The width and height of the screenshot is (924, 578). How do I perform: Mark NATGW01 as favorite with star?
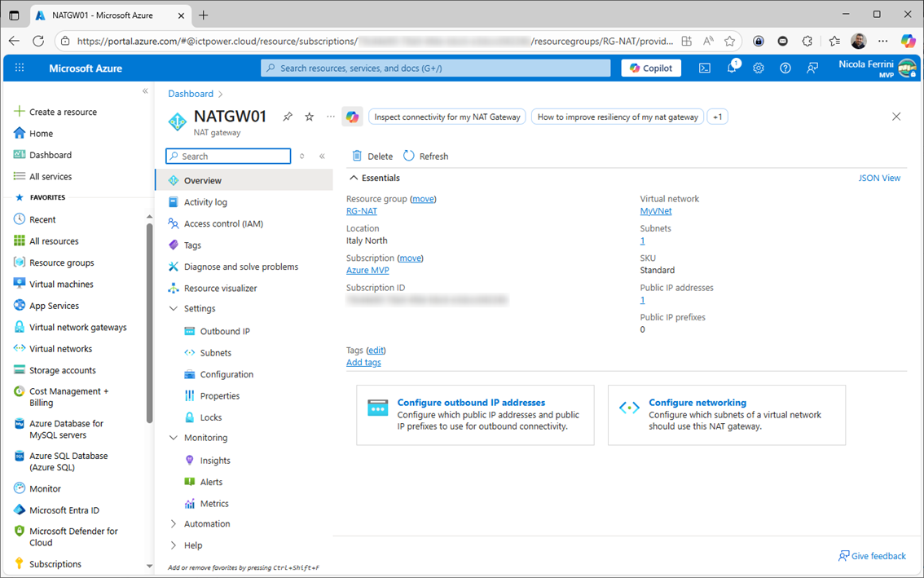tap(310, 117)
